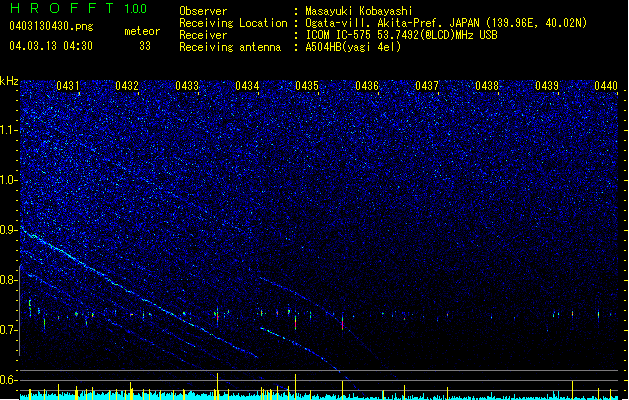
Task: Click the 0432 time marker
Action: pyautogui.click(x=127, y=86)
